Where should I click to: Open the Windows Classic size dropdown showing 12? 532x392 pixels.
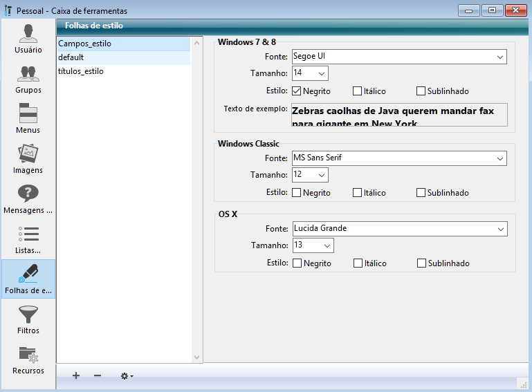pyautogui.click(x=322, y=176)
